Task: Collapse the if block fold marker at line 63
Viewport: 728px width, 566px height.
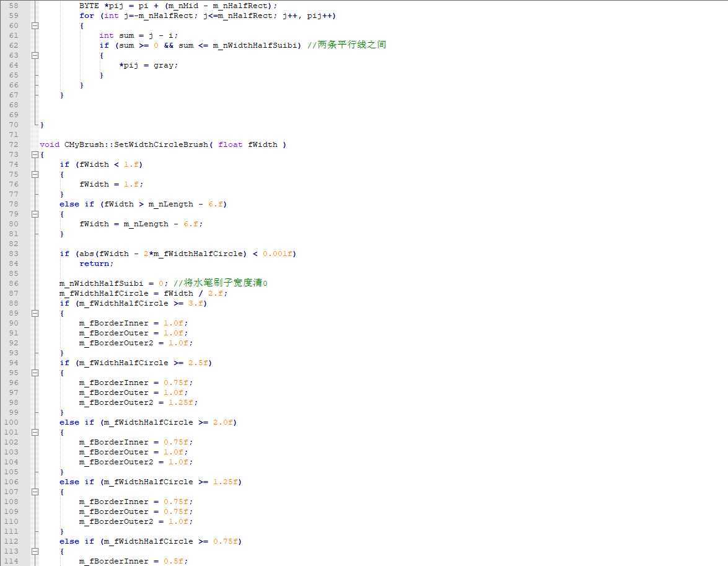Action: 35,55
